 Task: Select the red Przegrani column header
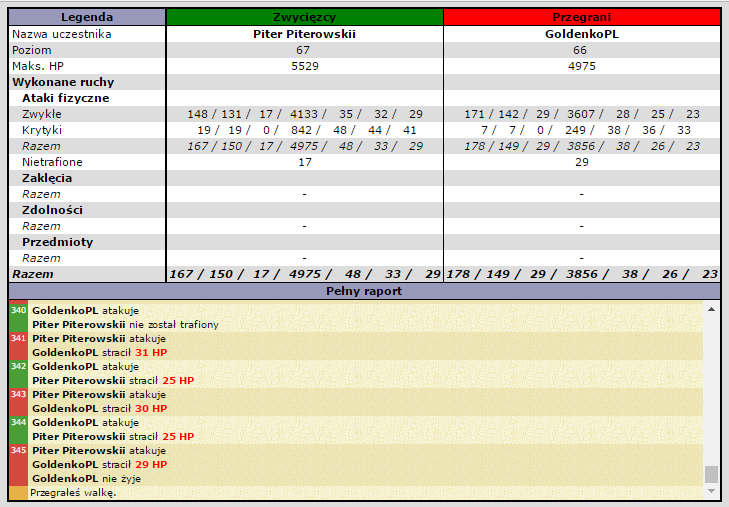(x=581, y=17)
